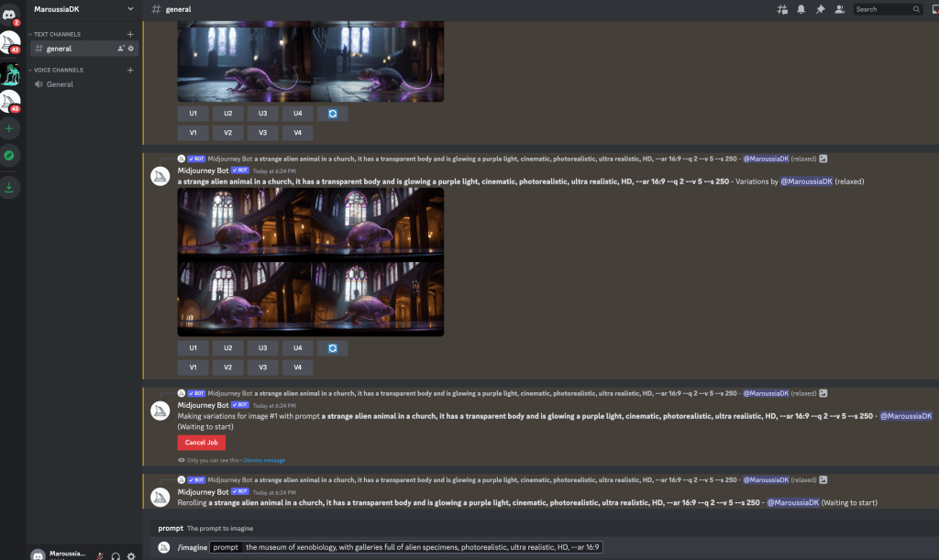
Task: Click the Add a Server plus icon
Action: click(10, 129)
